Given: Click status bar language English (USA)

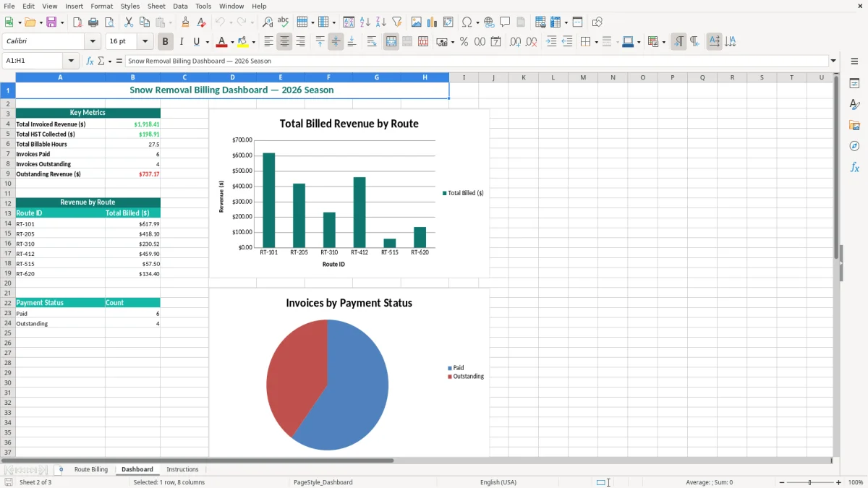Looking at the screenshot, I should click(x=498, y=482).
